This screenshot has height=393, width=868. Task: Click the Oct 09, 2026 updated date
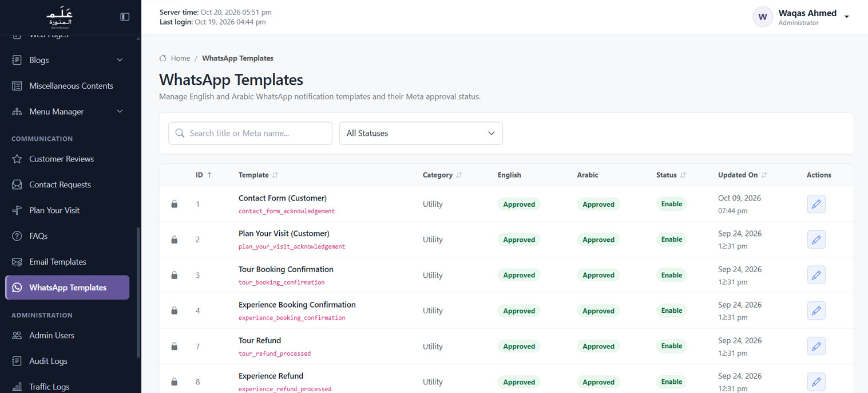tap(739, 198)
